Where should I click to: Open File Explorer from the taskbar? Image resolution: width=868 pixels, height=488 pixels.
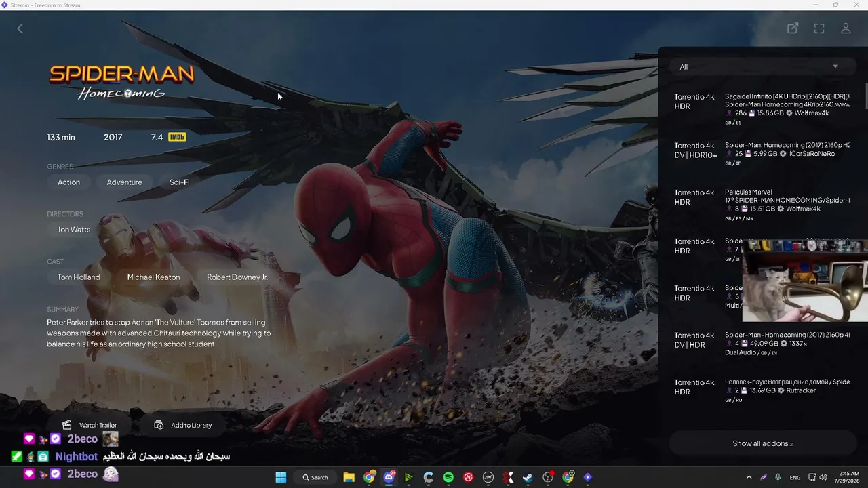tap(349, 477)
